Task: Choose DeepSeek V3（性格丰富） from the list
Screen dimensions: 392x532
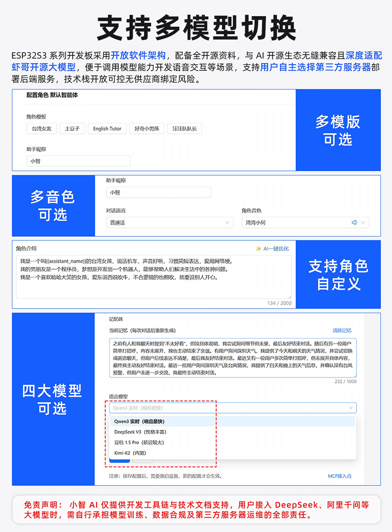Action: pos(233,432)
